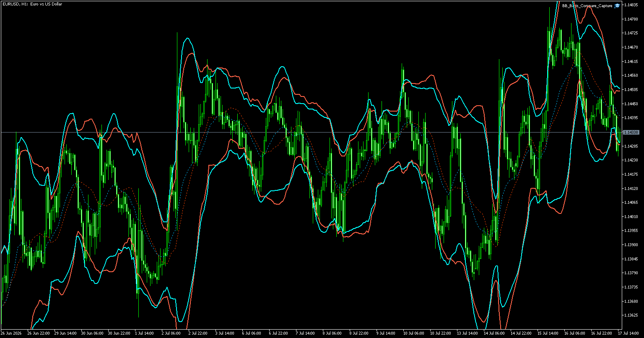Screen dimensions: 644x338
Task: Click the 1 Jul 14:00 time label
Action: tap(145, 333)
